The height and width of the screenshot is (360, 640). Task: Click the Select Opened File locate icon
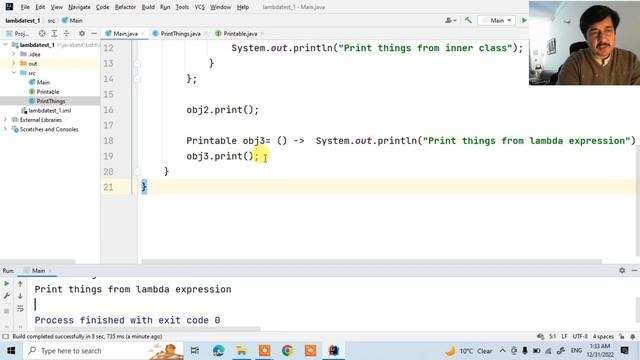click(42, 33)
